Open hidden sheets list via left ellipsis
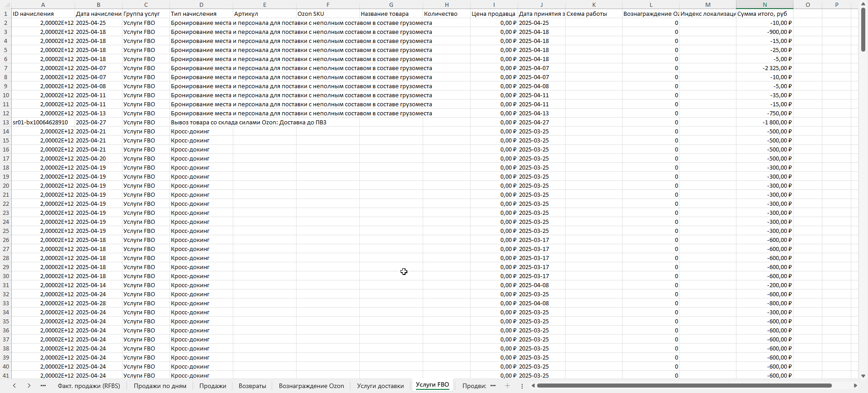 click(43, 386)
